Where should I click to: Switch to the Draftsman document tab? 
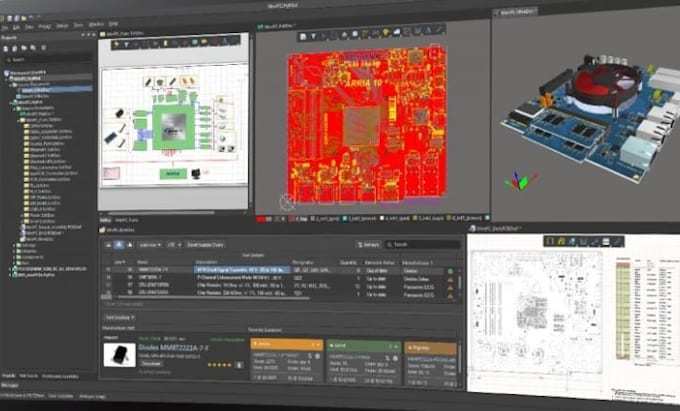coord(496,228)
